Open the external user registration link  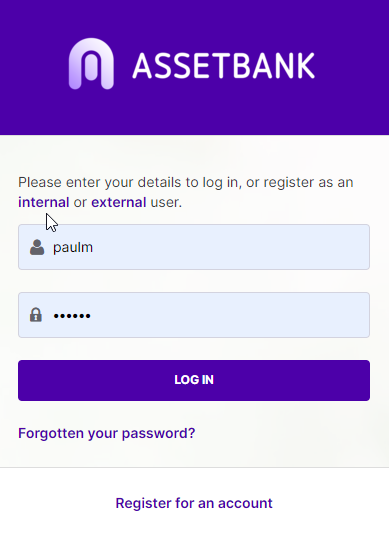119,202
